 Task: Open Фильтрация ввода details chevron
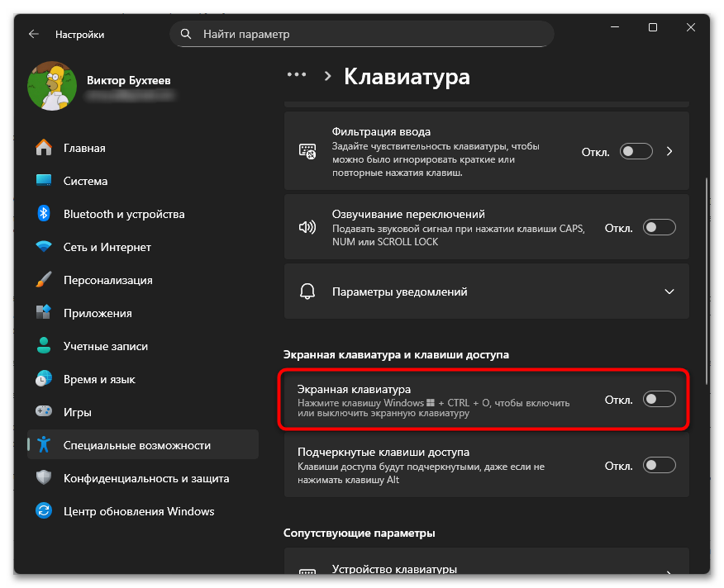pos(669,151)
